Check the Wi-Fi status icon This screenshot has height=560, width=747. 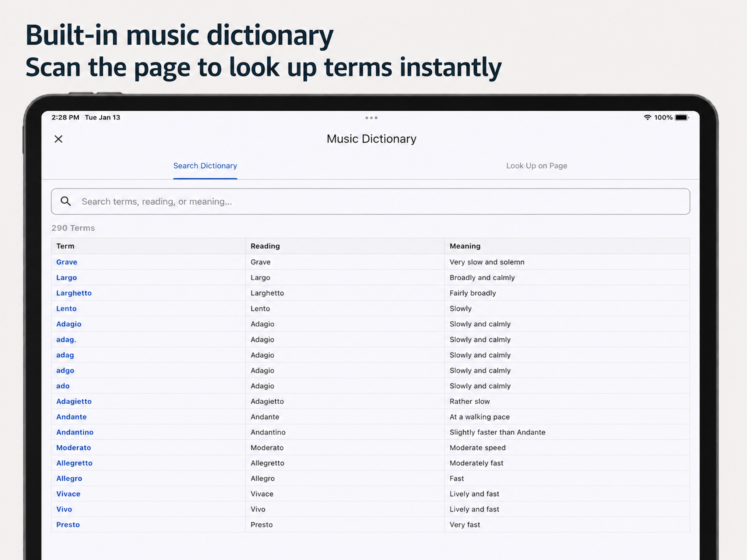647,117
